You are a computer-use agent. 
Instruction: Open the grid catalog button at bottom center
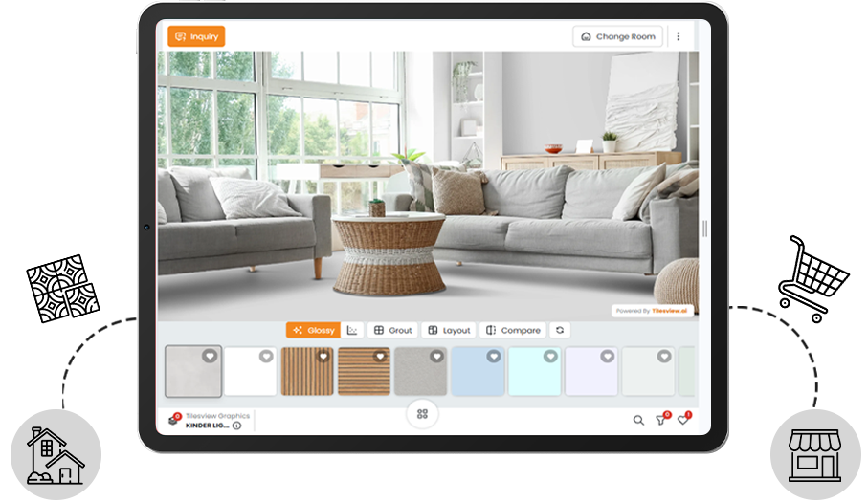(x=422, y=414)
